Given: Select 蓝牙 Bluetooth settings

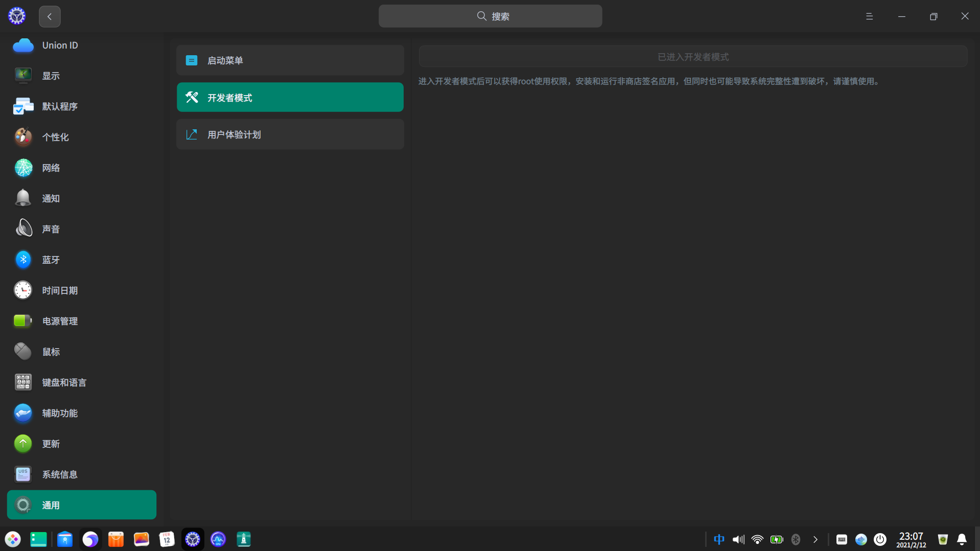Looking at the screenshot, I should click(x=82, y=260).
